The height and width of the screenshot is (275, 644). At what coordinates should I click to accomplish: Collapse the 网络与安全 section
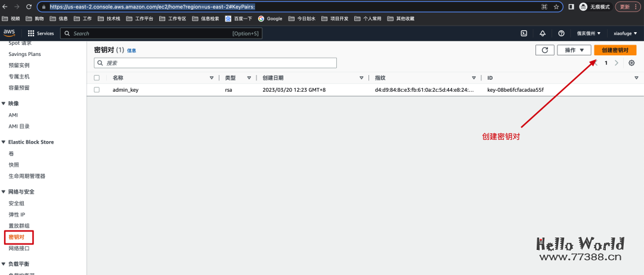coord(4,192)
